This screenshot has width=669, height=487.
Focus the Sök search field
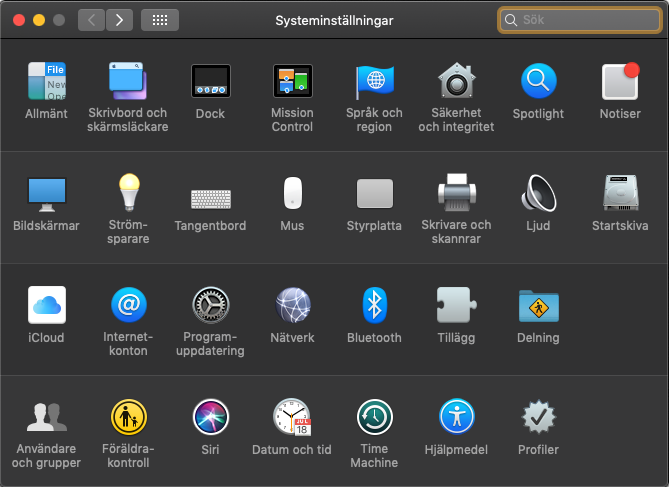[580, 20]
